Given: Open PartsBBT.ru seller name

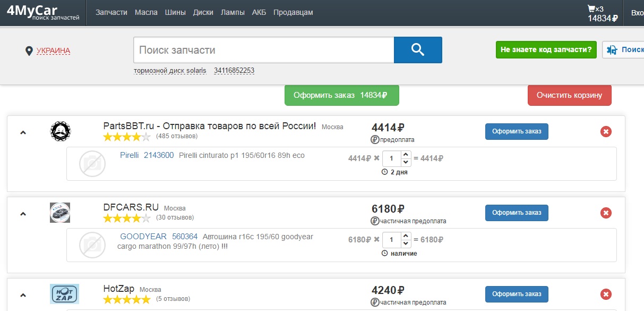Looking at the screenshot, I should pyautogui.click(x=210, y=126).
